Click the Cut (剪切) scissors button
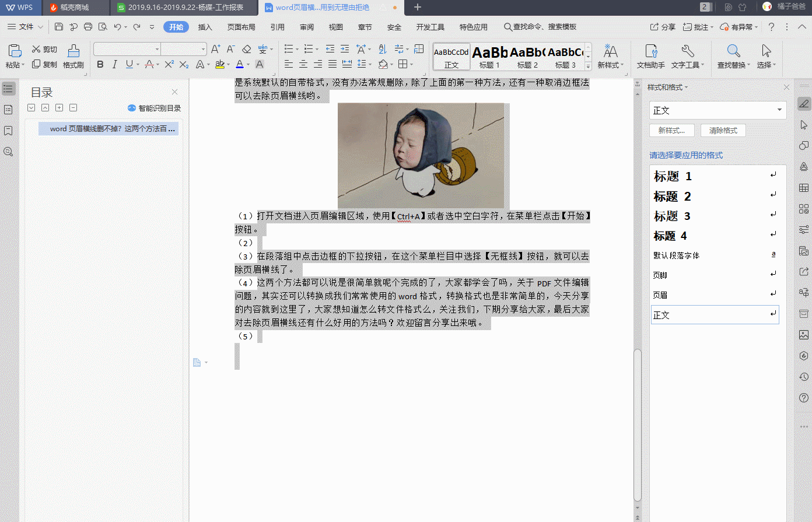812x522 pixels. tap(44, 50)
